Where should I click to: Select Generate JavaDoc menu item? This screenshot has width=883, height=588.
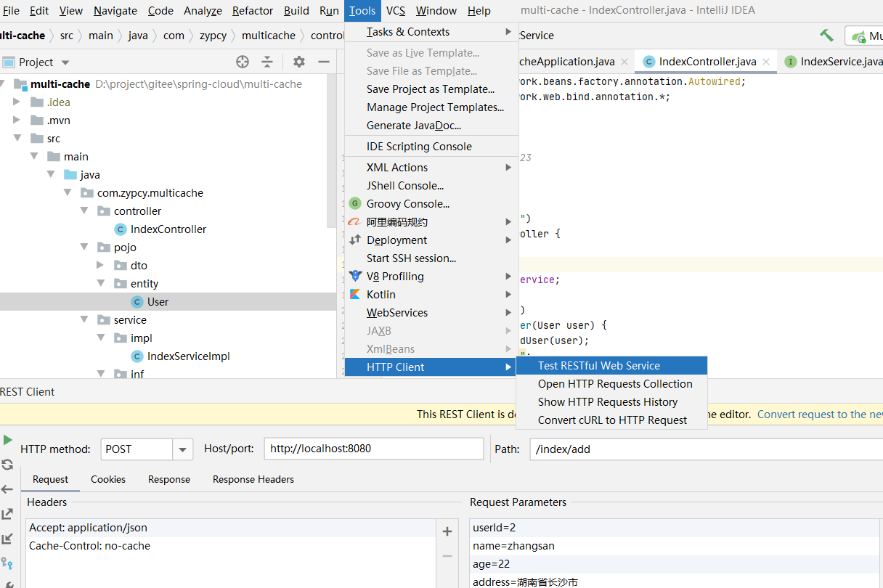point(431,126)
